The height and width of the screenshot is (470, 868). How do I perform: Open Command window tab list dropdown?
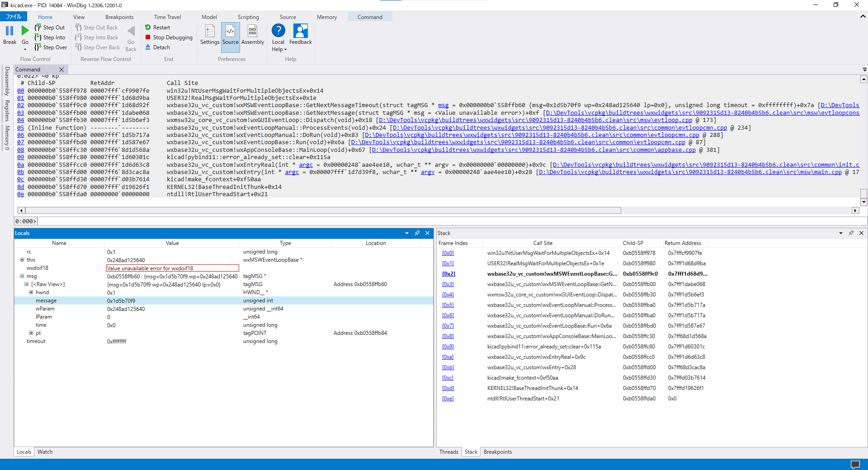(864, 70)
